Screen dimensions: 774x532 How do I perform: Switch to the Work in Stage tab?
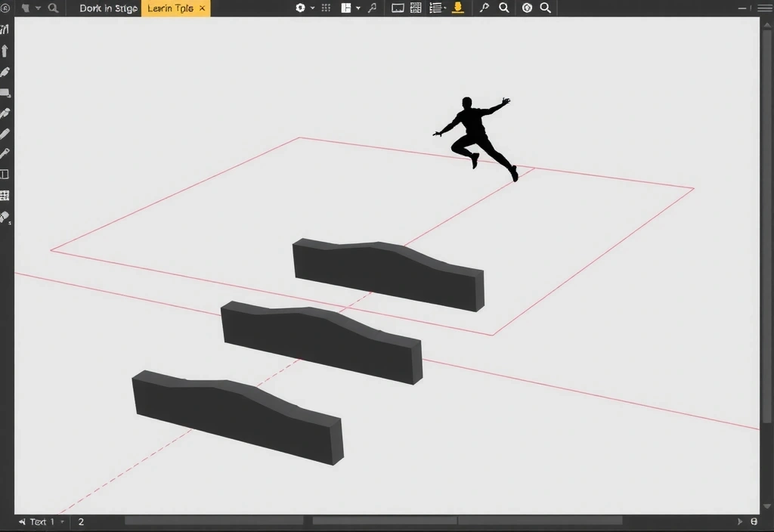(x=106, y=8)
